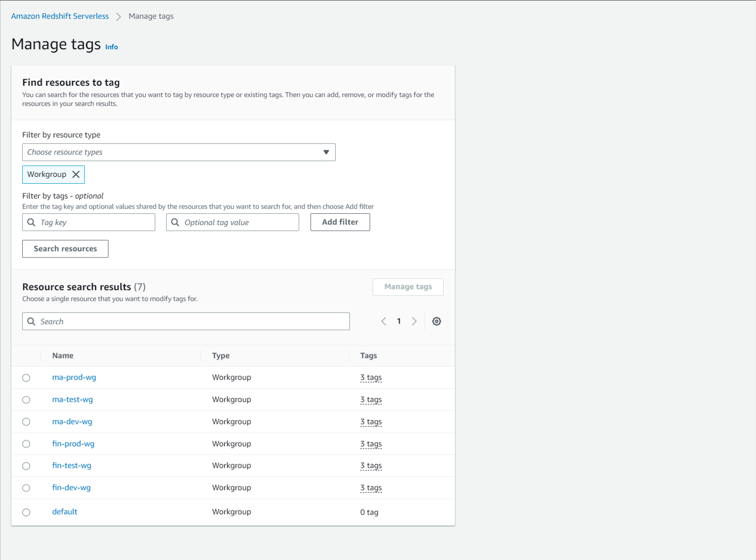This screenshot has width=756, height=560.
Task: Expand the 3 tags for fin-prod-wg
Action: tap(371, 444)
